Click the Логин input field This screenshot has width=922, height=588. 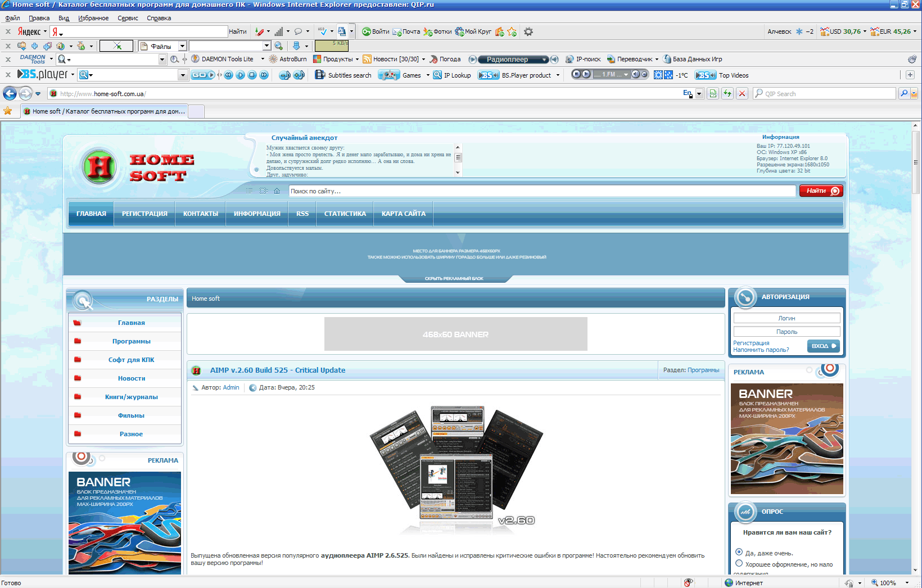point(786,318)
